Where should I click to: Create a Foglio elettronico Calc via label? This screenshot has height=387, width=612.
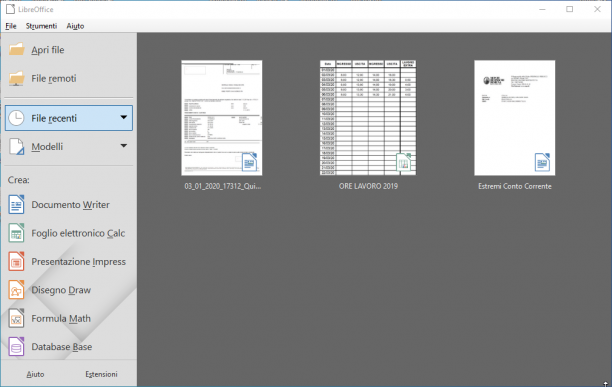[78, 233]
